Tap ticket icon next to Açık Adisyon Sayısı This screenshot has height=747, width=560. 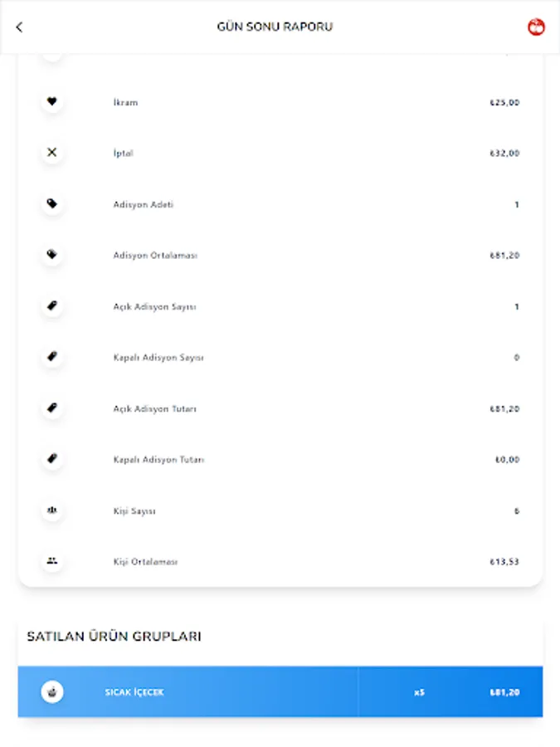click(52, 306)
